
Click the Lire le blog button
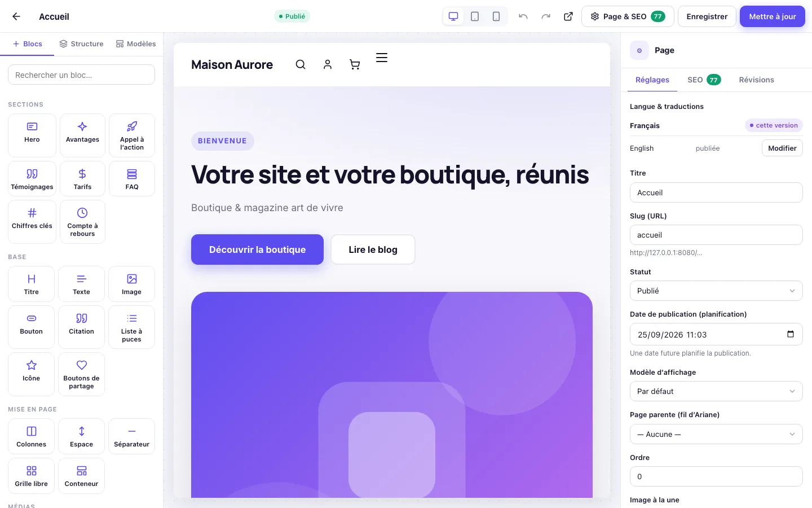point(373,249)
